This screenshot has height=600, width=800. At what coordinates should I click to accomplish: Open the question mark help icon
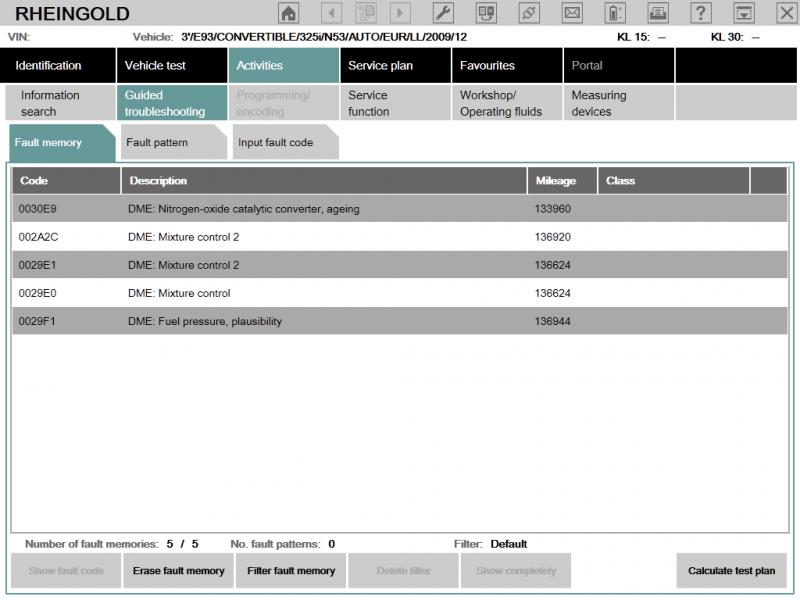701,13
